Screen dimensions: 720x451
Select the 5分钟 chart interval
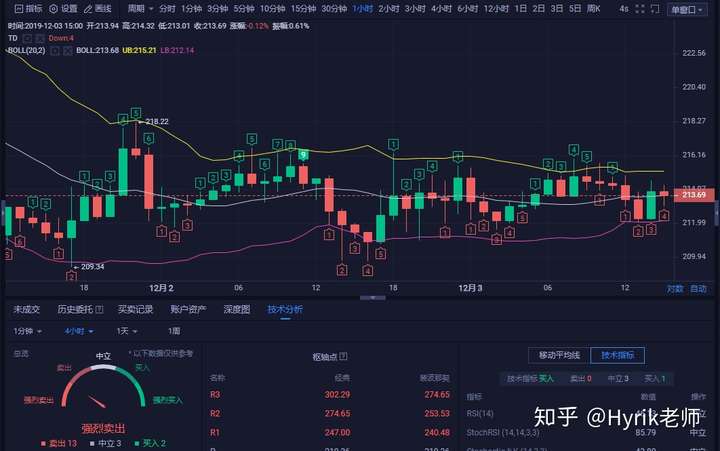point(244,8)
